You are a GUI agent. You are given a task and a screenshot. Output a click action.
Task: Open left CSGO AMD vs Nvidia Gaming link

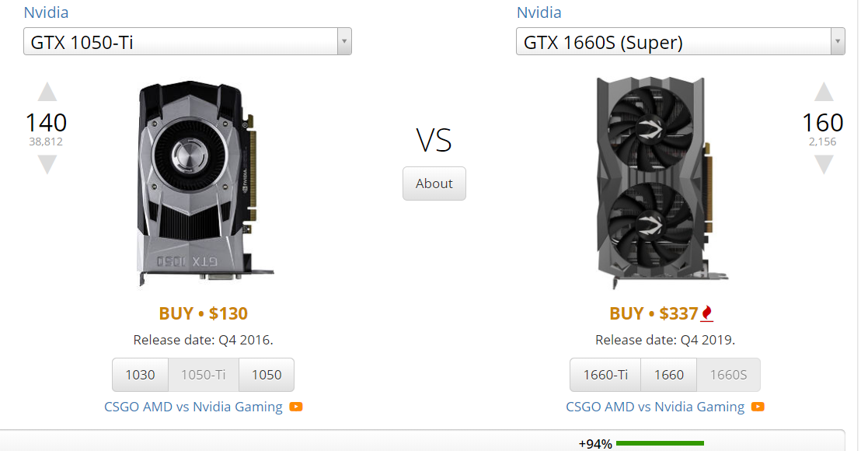click(x=193, y=407)
